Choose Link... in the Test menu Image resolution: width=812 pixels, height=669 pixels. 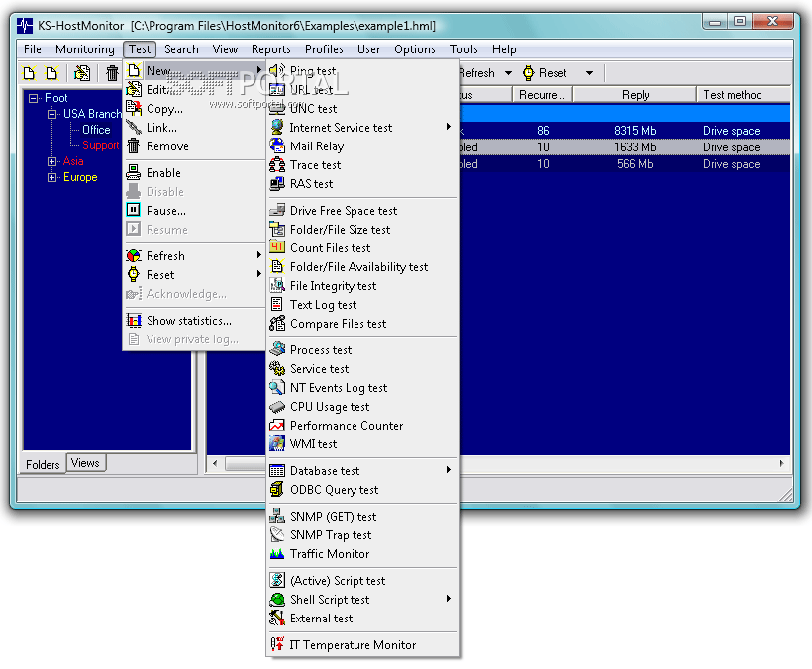click(x=194, y=128)
